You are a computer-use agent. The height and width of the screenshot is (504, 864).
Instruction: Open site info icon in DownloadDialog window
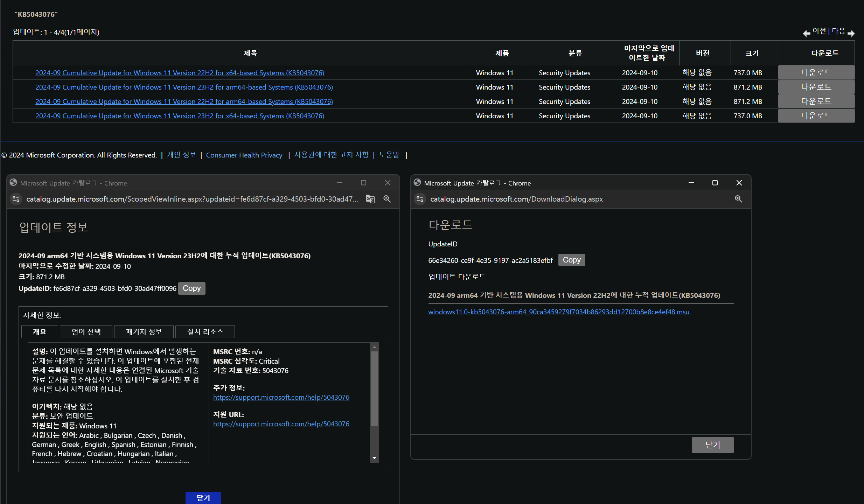[420, 199]
